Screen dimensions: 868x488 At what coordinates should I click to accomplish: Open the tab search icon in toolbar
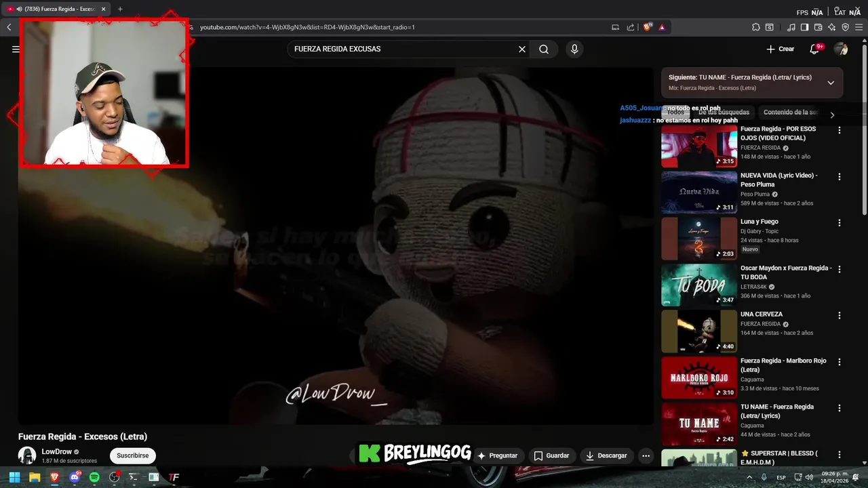click(x=770, y=27)
